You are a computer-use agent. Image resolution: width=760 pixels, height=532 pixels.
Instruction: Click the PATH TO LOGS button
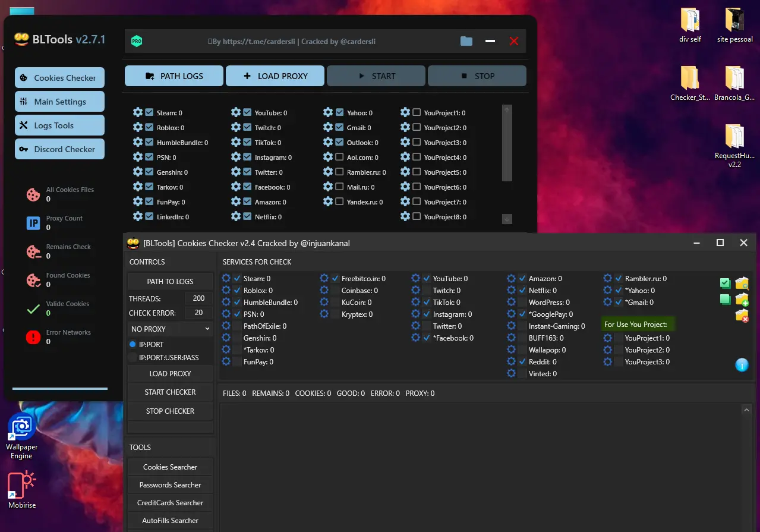(x=170, y=281)
